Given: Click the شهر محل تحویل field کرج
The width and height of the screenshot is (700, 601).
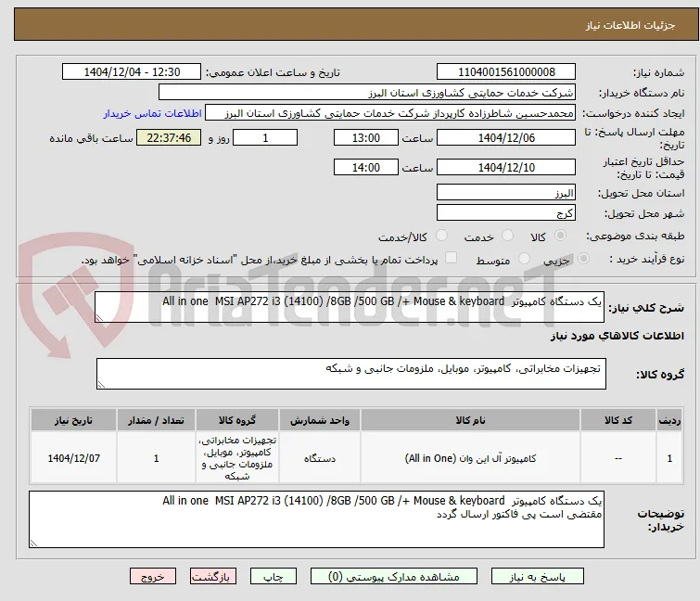Looking at the screenshot, I should click(506, 213).
